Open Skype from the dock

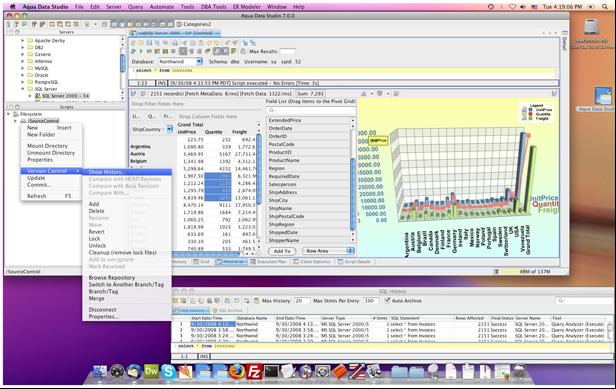pos(169,371)
